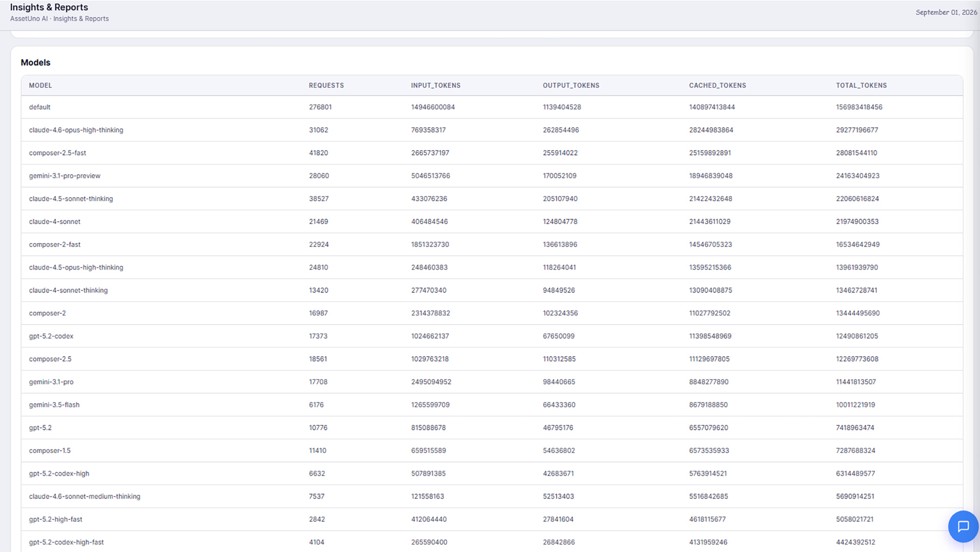This screenshot has width=980, height=552.
Task: Select the claude-4.5-sonnet-thinking model name
Action: 71,199
